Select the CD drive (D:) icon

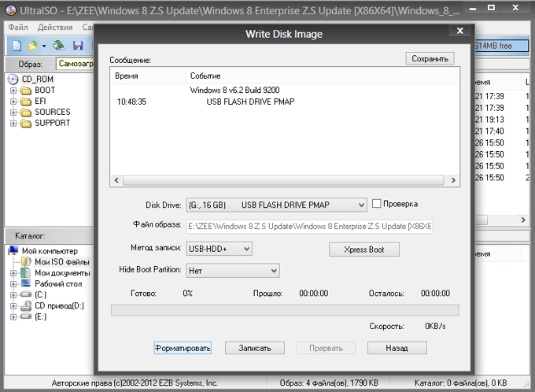coord(26,305)
